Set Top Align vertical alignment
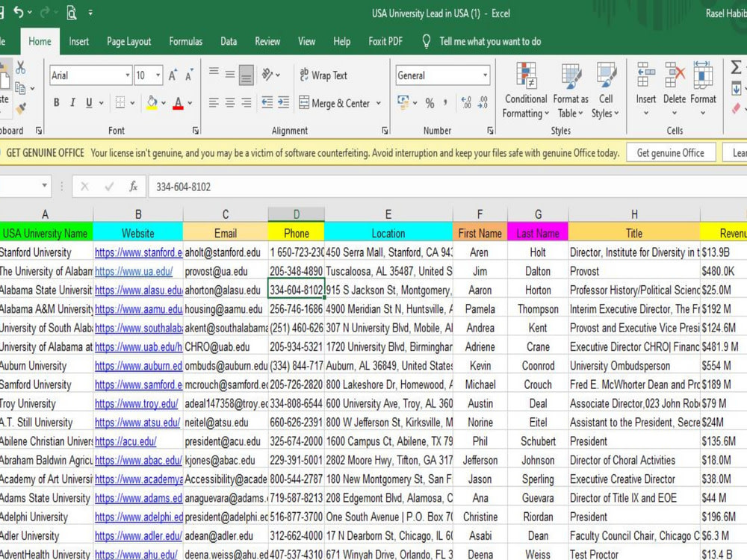 tap(214, 72)
